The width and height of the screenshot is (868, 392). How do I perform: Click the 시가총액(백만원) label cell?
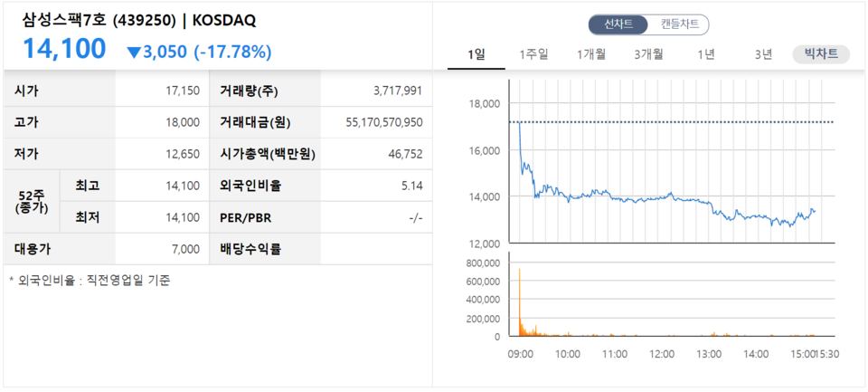coord(265,154)
